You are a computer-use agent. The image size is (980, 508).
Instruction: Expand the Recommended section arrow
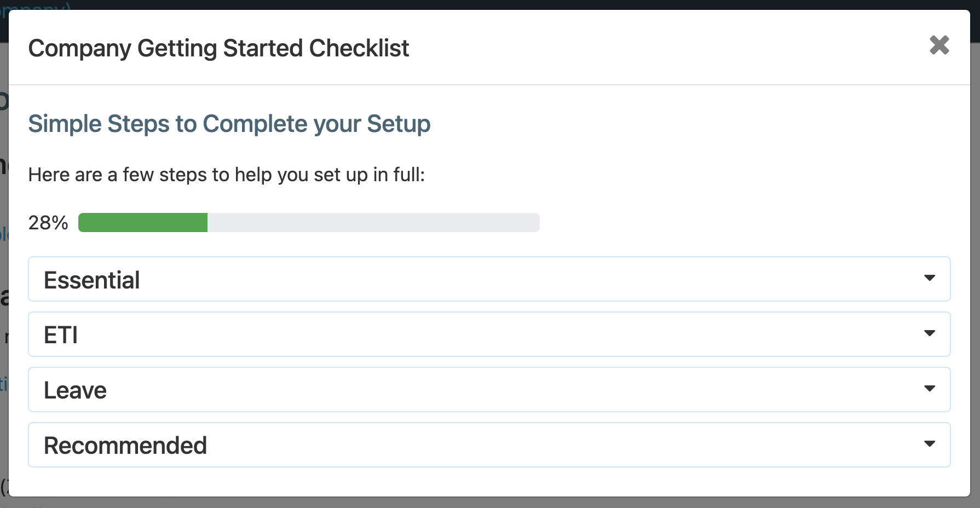coord(929,444)
